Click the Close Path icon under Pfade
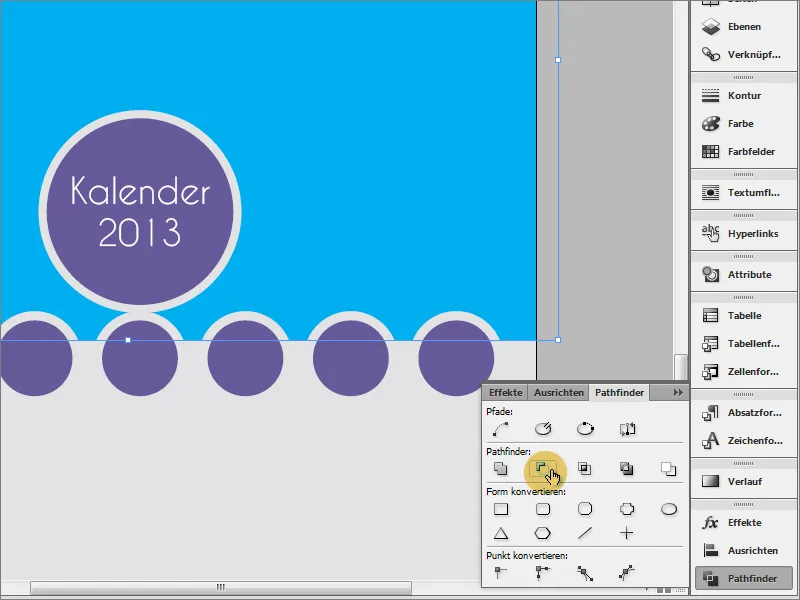Viewport: 800px width, 600px height. pyautogui.click(x=585, y=429)
